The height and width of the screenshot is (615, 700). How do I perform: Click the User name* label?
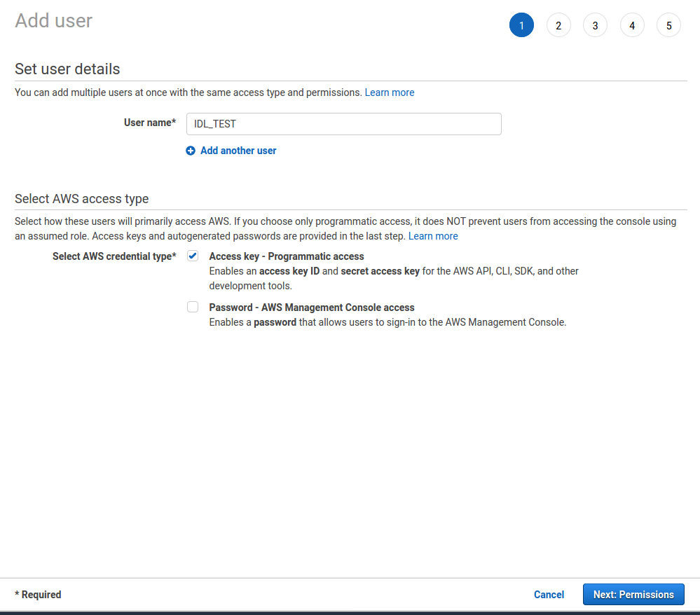click(150, 123)
